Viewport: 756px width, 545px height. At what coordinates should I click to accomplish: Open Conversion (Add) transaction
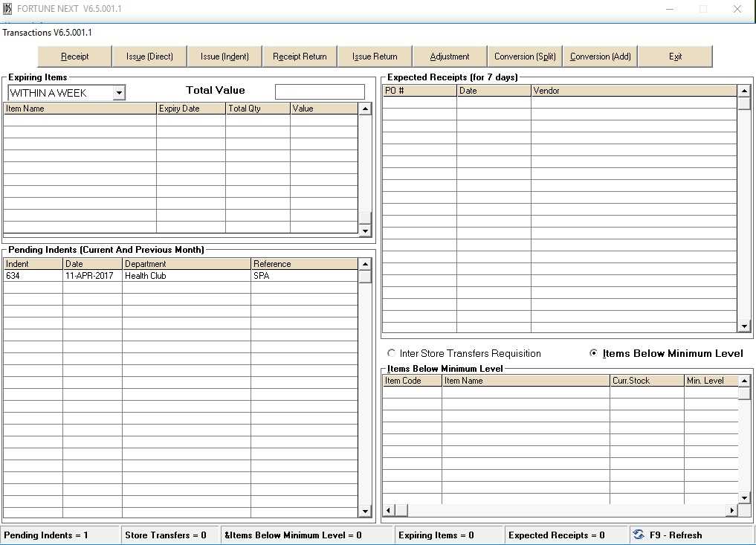click(600, 57)
